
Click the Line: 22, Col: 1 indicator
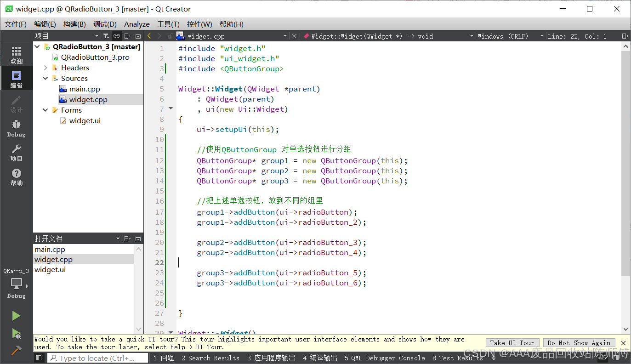click(577, 36)
